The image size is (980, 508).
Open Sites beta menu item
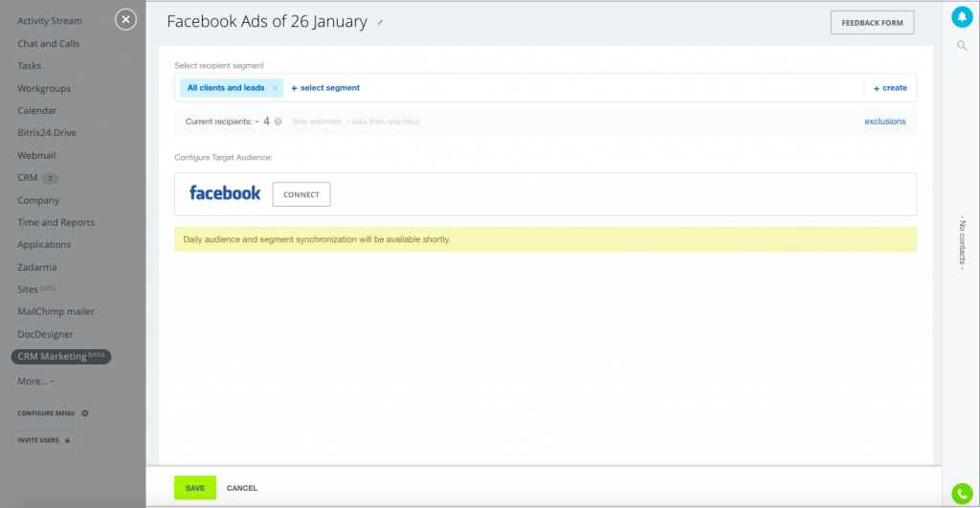pos(36,289)
